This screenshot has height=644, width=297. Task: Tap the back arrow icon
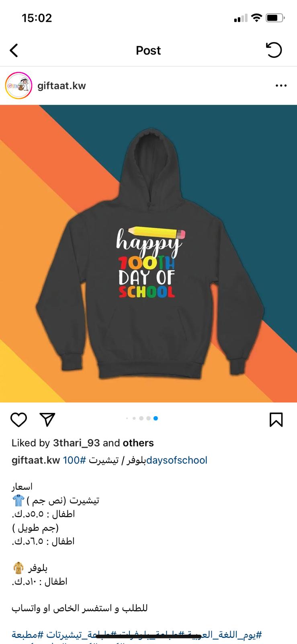pyautogui.click(x=14, y=50)
